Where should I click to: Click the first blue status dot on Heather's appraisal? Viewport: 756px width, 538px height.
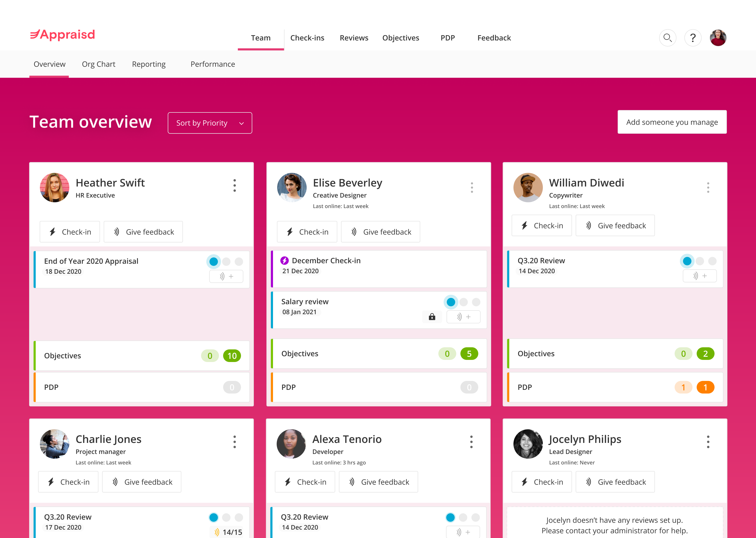(213, 261)
